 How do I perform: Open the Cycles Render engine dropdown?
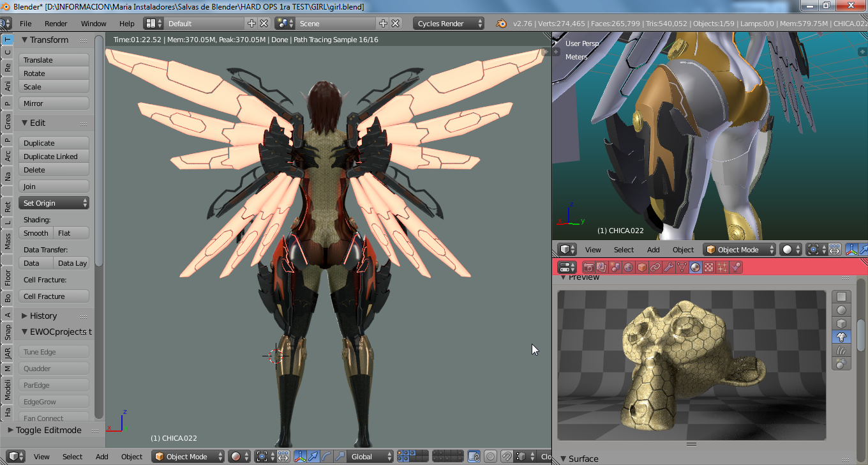pos(449,24)
